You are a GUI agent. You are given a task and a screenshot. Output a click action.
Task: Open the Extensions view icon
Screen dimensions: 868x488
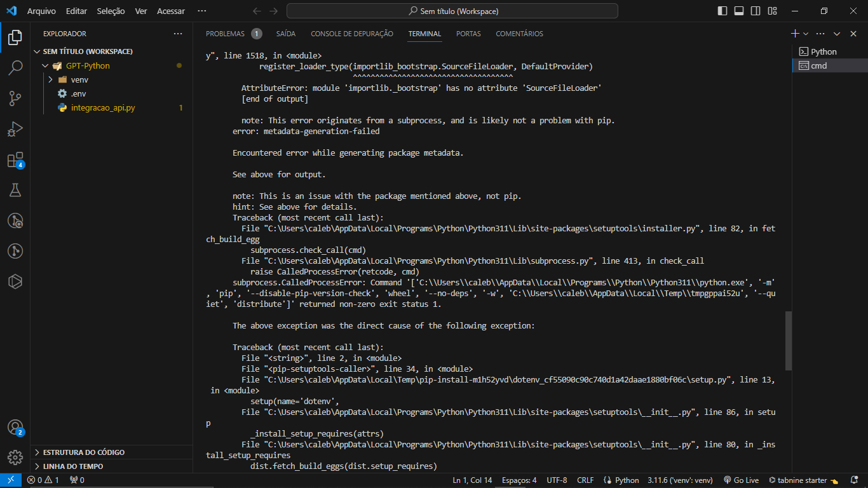click(x=15, y=159)
